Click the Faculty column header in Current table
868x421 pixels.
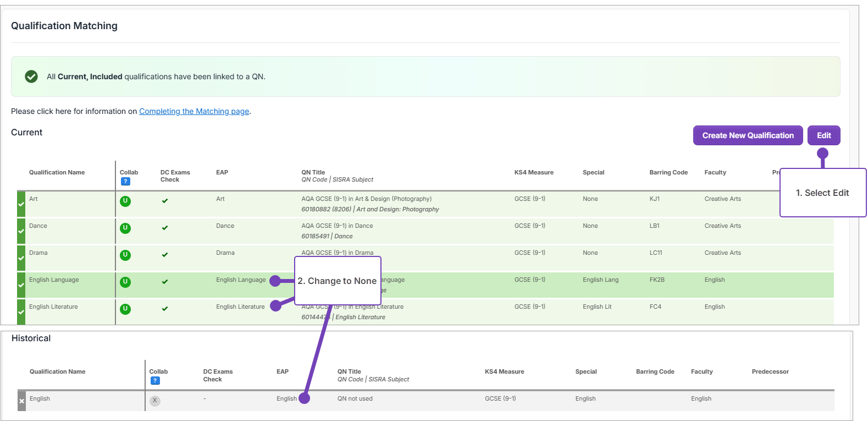point(715,172)
